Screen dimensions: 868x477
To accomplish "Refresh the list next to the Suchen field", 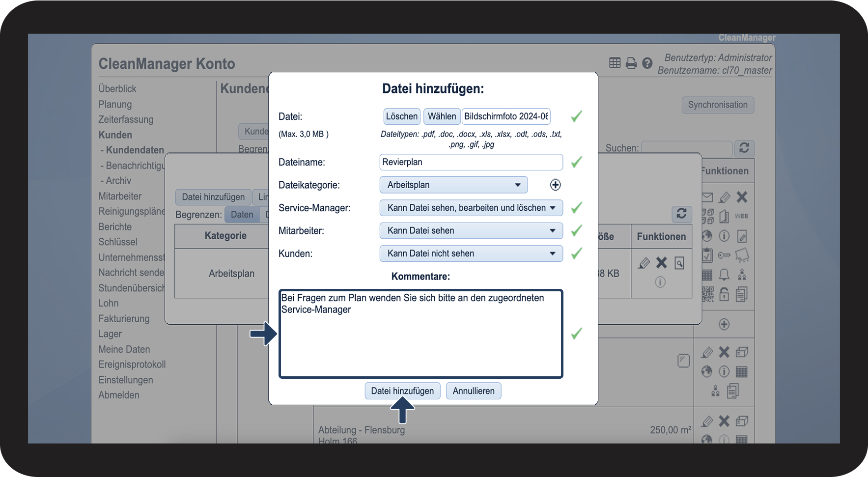I will click(x=744, y=148).
